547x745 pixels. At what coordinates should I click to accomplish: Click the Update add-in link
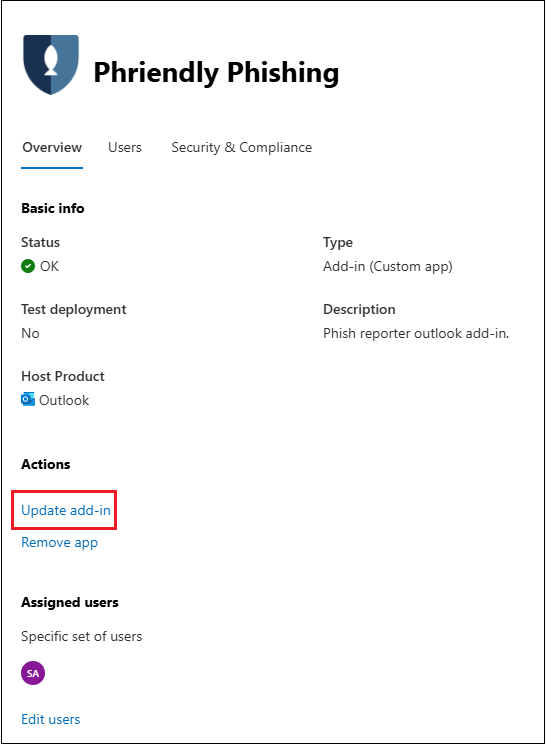pos(66,510)
